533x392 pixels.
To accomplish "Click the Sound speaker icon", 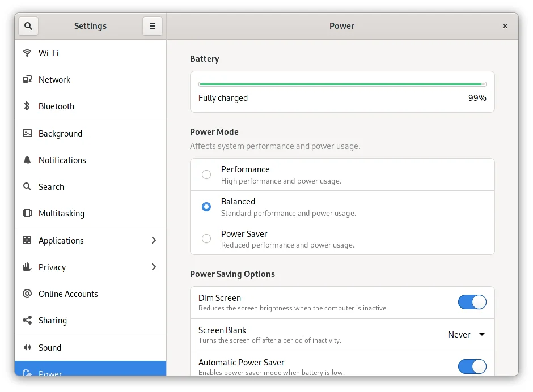I will pyautogui.click(x=27, y=347).
